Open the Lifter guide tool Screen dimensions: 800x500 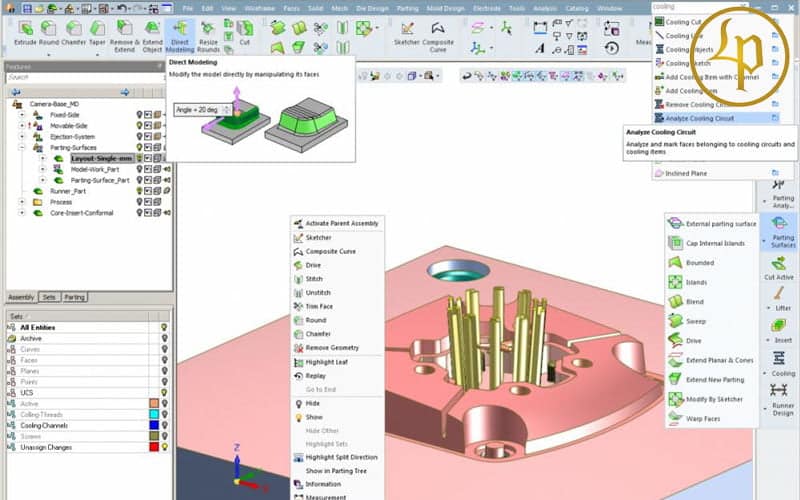[779, 298]
